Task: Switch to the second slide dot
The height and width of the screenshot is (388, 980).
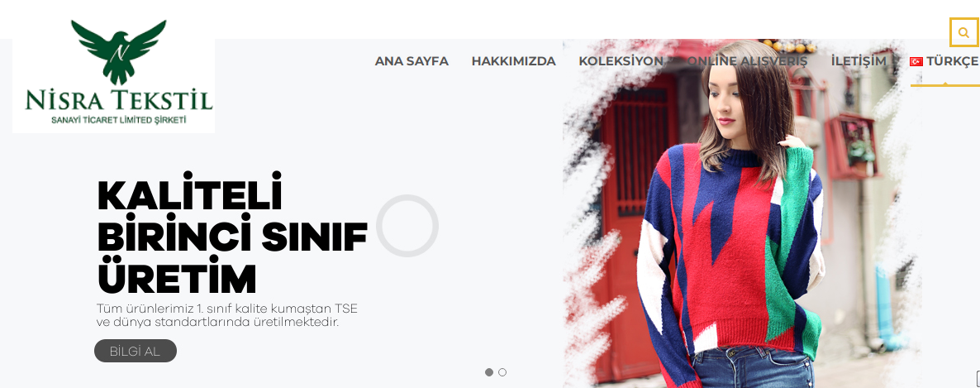Action: (502, 372)
